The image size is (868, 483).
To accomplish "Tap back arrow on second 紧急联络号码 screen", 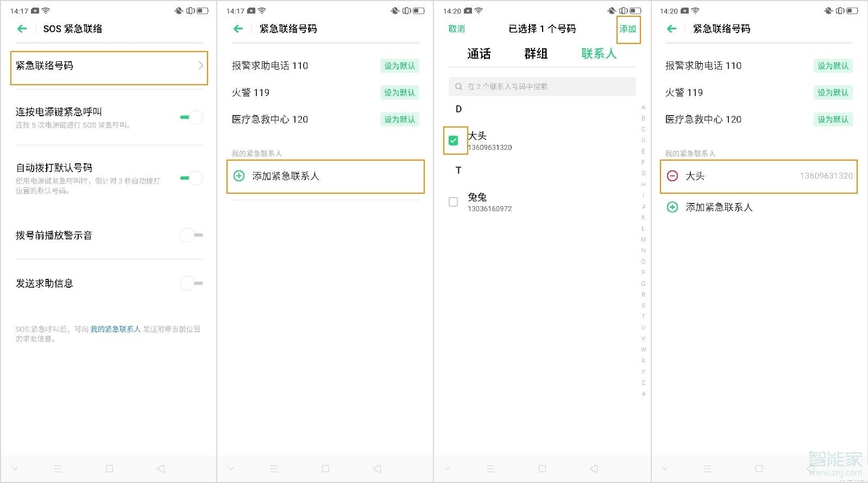I will click(x=238, y=29).
